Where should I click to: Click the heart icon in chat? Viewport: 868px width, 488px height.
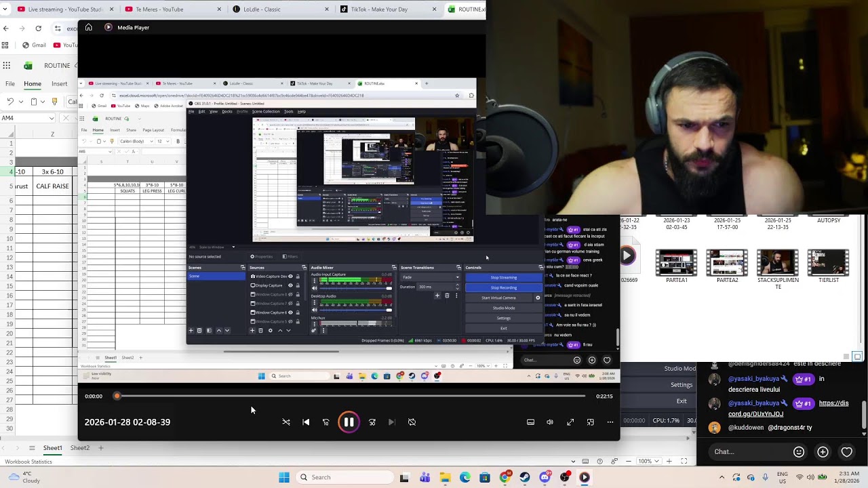tap(846, 452)
